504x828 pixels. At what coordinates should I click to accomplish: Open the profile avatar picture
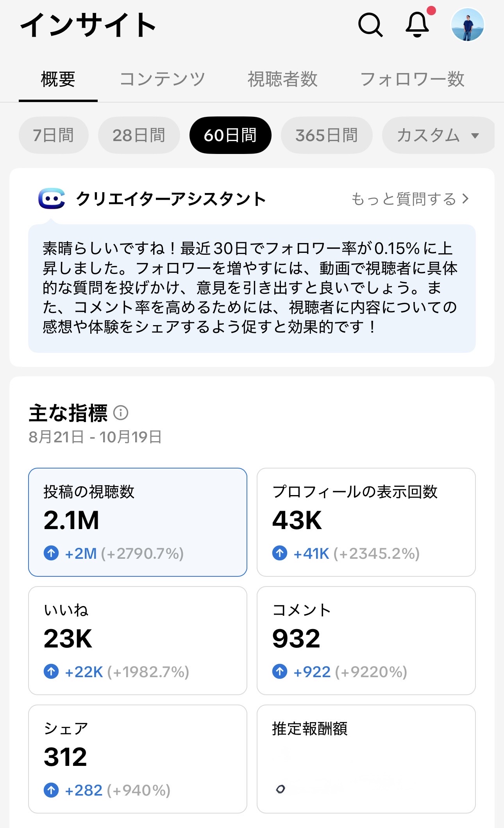[467, 25]
